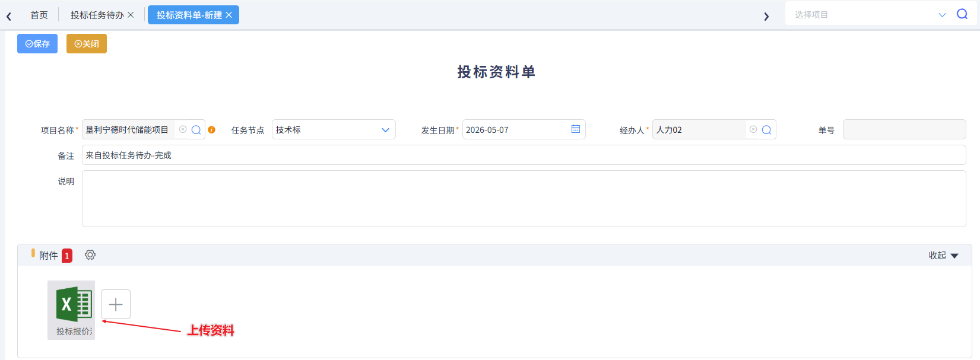This screenshot has width=980, height=360.
Task: Clear the 经办人 field value
Action: click(x=753, y=129)
